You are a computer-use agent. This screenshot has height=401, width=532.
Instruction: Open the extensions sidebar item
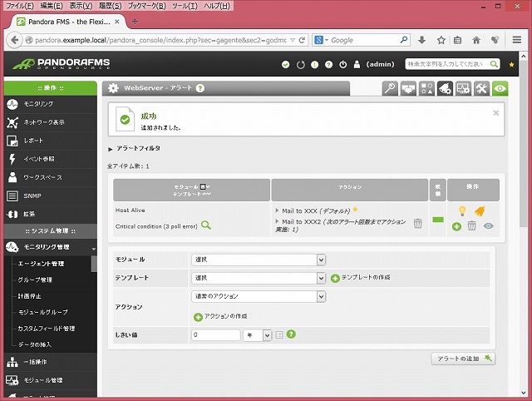[x=51, y=215]
